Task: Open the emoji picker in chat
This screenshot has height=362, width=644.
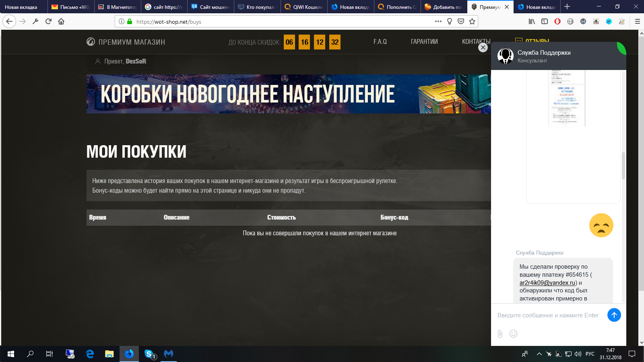Action: pos(513,333)
